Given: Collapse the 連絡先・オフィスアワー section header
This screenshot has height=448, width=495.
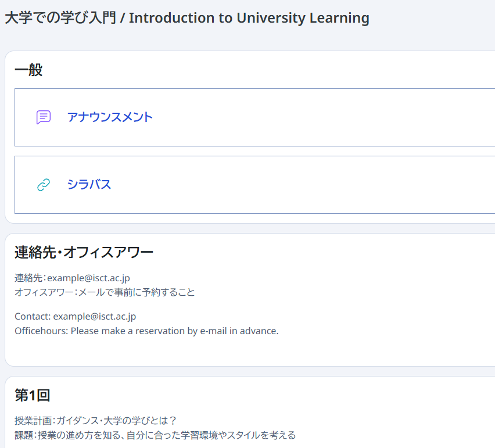Looking at the screenshot, I should (x=83, y=252).
